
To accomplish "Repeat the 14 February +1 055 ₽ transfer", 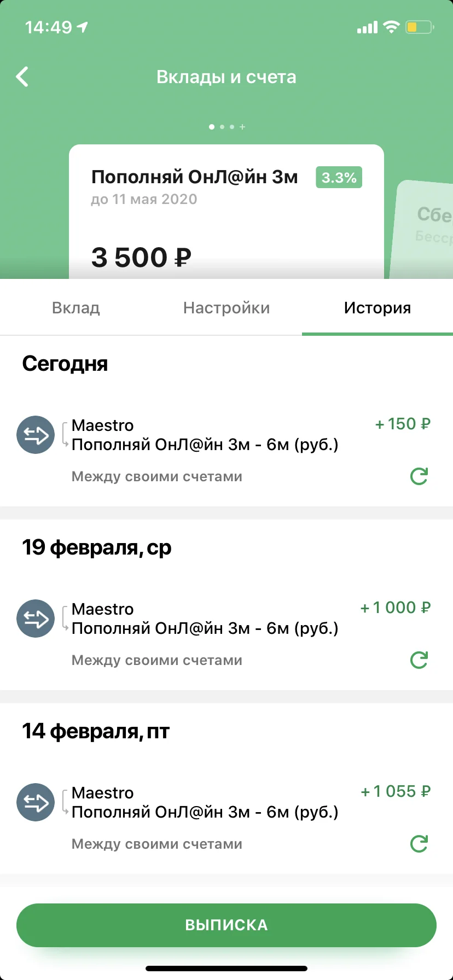I will pyautogui.click(x=419, y=844).
